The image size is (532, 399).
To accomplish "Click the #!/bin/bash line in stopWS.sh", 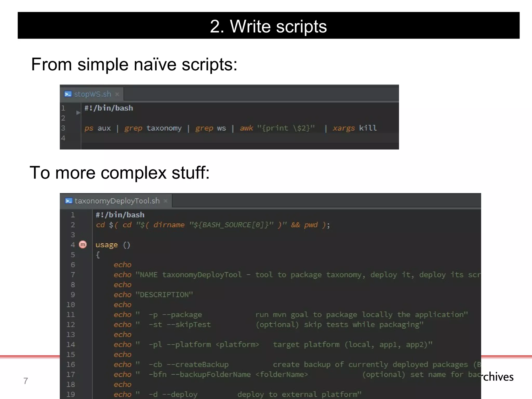I will click(x=109, y=108).
